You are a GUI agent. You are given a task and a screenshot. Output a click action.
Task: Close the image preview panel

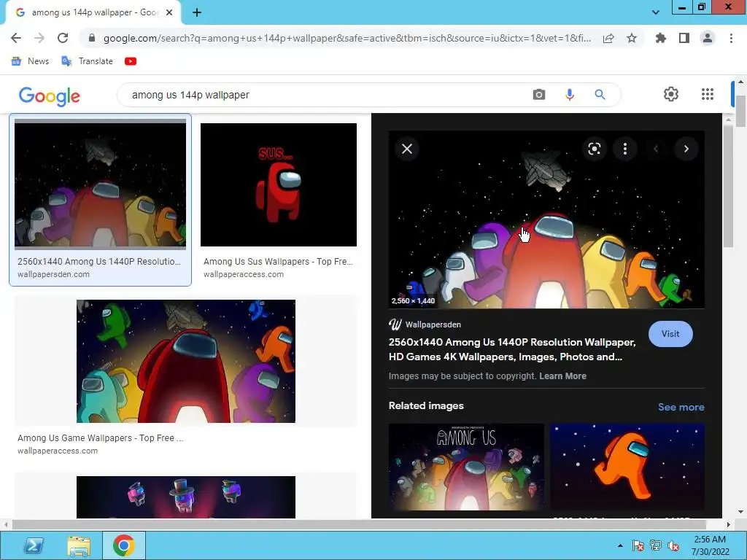pyautogui.click(x=407, y=149)
